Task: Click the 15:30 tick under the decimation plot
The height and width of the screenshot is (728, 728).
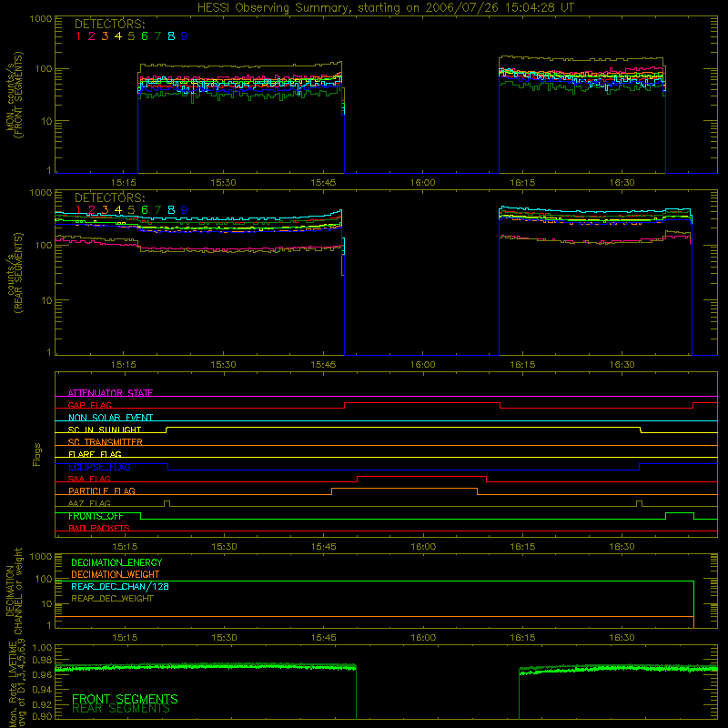Action: (x=224, y=638)
